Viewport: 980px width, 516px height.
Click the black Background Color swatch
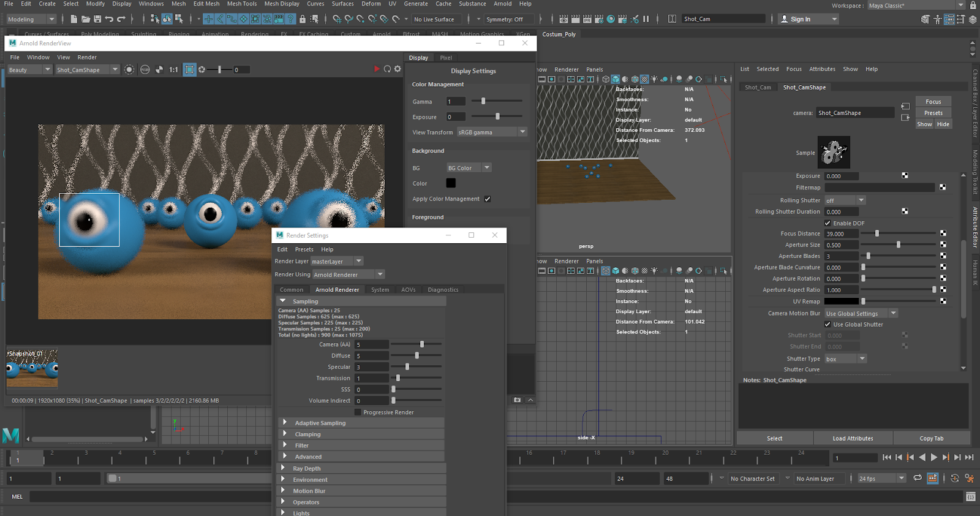pos(451,183)
